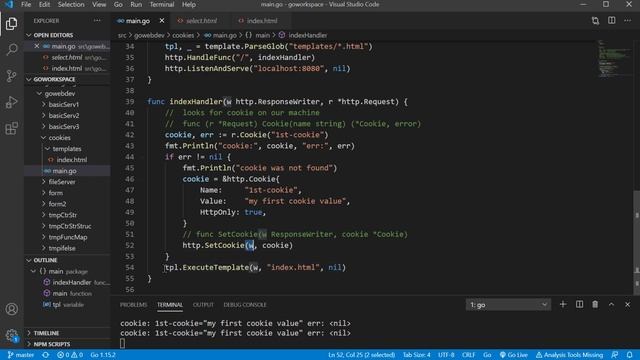Close the main.go editor tab
This screenshot has height=360, width=640.
[x=162, y=20]
